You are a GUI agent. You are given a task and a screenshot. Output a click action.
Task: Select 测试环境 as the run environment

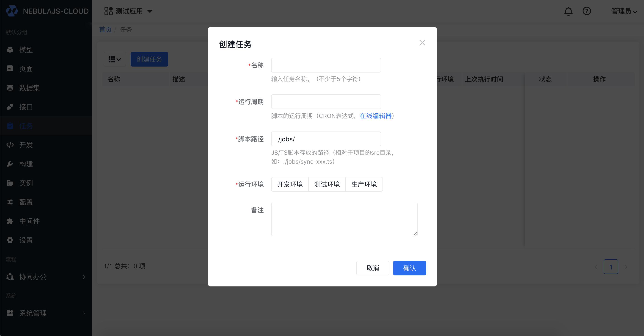(327, 184)
